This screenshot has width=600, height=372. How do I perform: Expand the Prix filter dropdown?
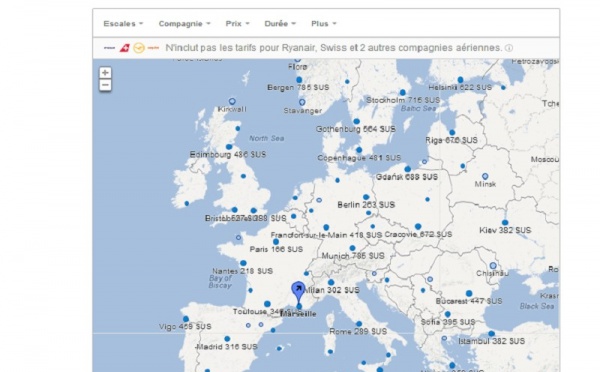(x=237, y=24)
